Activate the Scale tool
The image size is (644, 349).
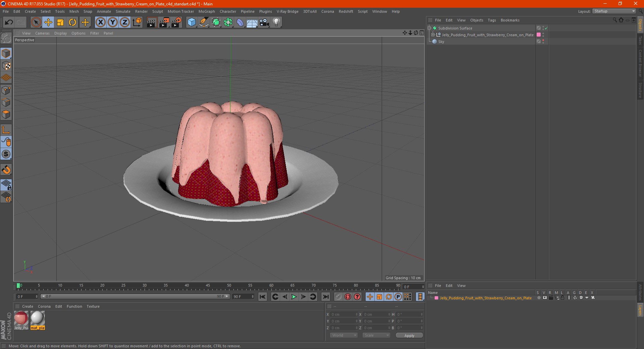tap(60, 22)
